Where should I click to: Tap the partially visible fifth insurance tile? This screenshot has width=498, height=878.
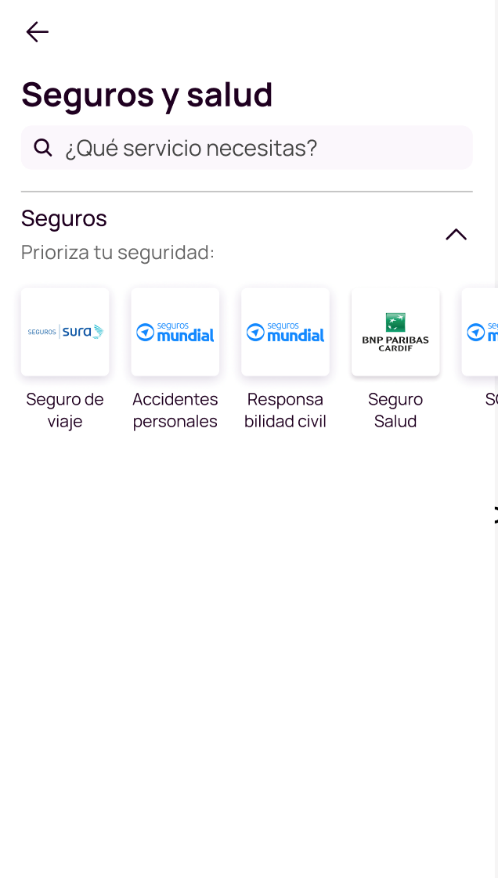pyautogui.click(x=480, y=331)
